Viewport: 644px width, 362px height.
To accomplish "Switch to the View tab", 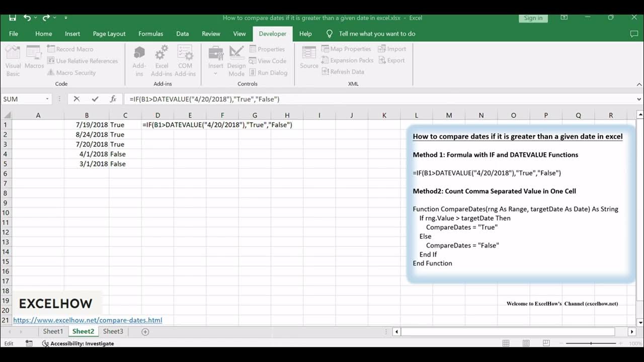I will click(x=239, y=34).
